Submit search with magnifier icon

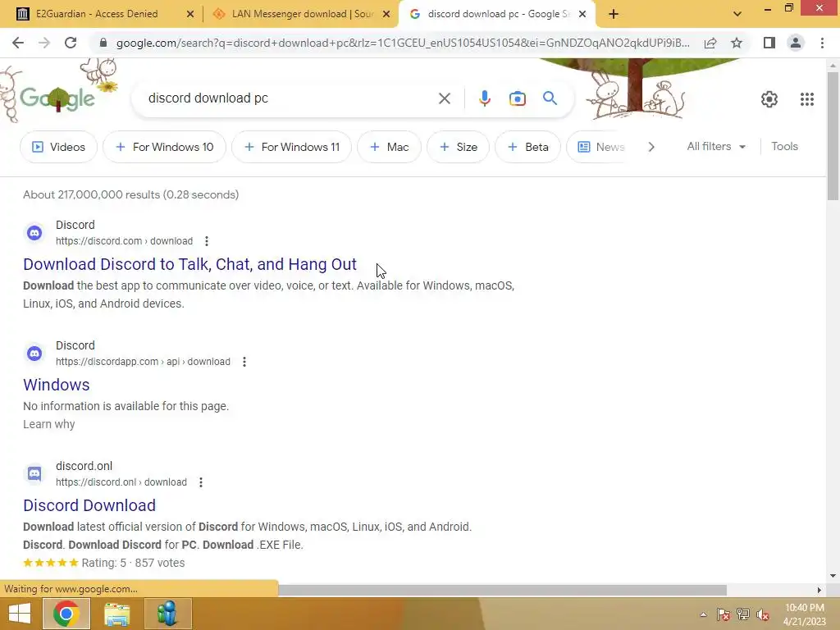pyautogui.click(x=550, y=98)
